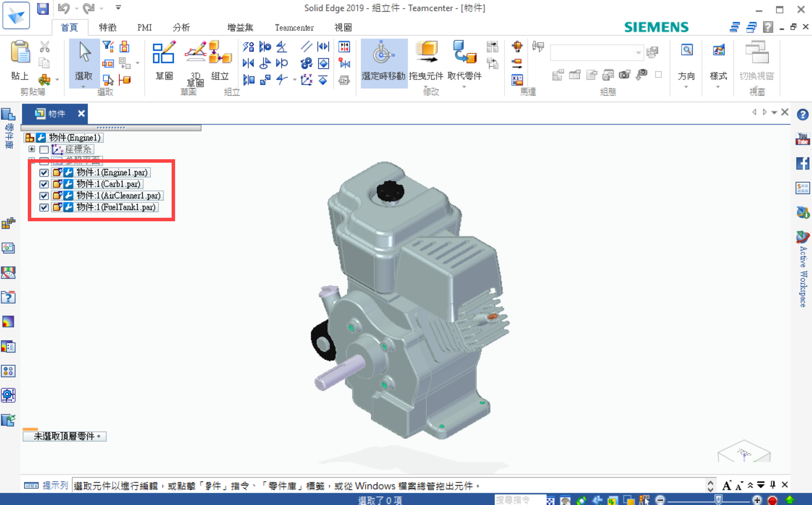Click the Undo arrow icon
The height and width of the screenshot is (505, 812).
click(x=63, y=8)
